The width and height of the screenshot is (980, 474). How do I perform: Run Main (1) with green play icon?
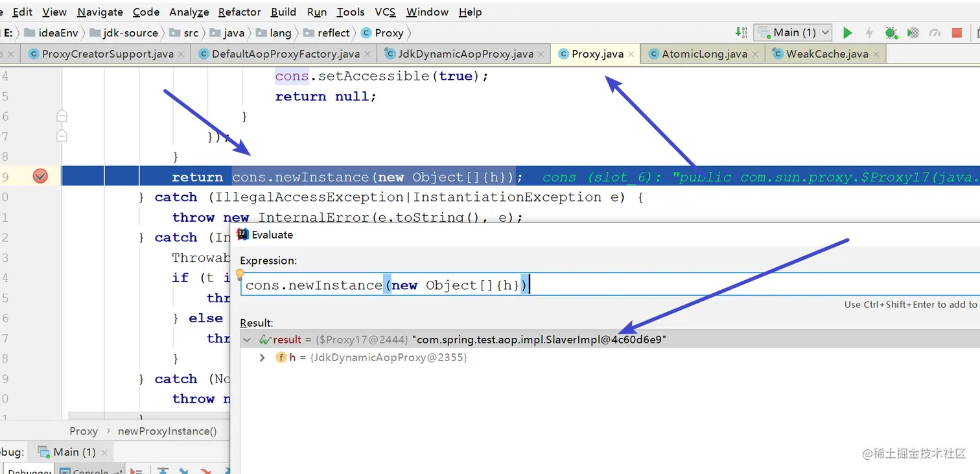(x=847, y=32)
